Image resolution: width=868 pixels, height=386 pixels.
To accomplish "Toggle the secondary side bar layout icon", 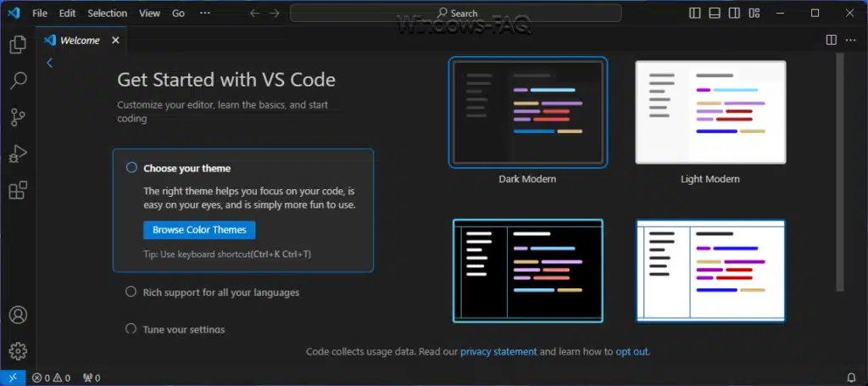I will pos(734,14).
